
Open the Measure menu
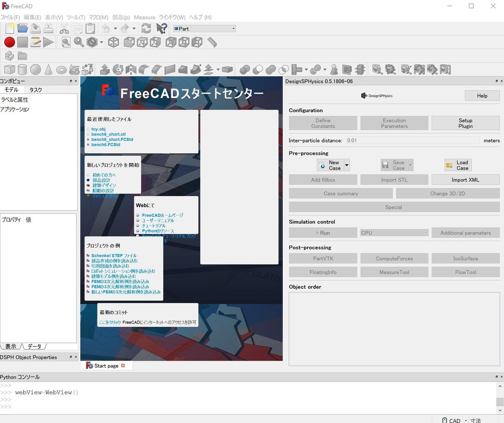(x=144, y=17)
